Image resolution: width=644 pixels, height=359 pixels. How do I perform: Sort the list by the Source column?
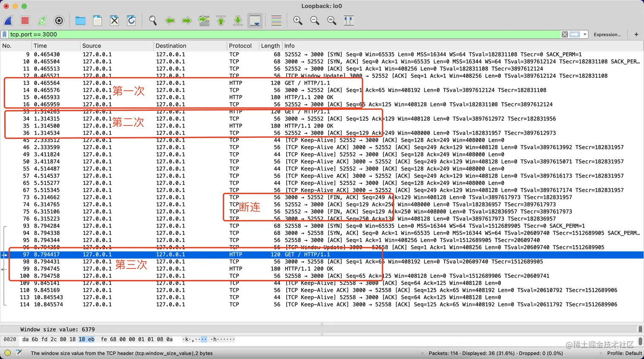117,46
